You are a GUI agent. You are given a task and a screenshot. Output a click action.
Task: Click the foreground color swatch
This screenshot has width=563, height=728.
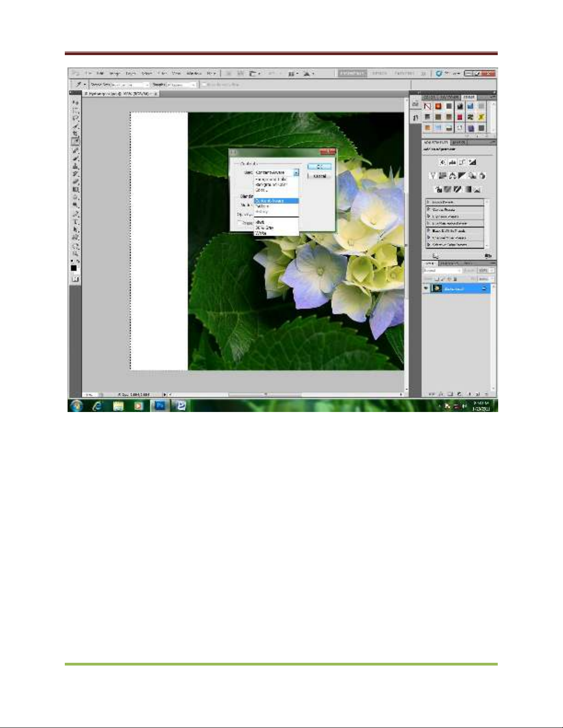(x=74, y=268)
